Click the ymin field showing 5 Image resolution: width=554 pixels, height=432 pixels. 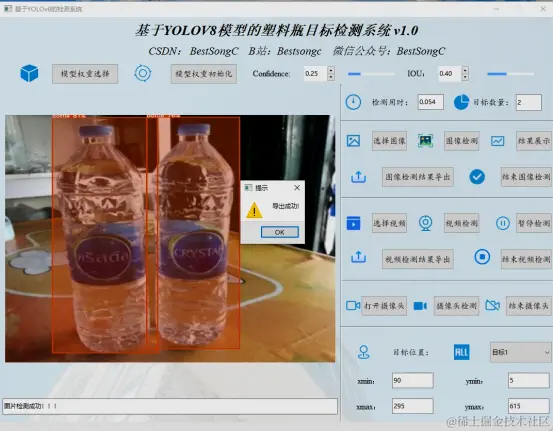[529, 380]
